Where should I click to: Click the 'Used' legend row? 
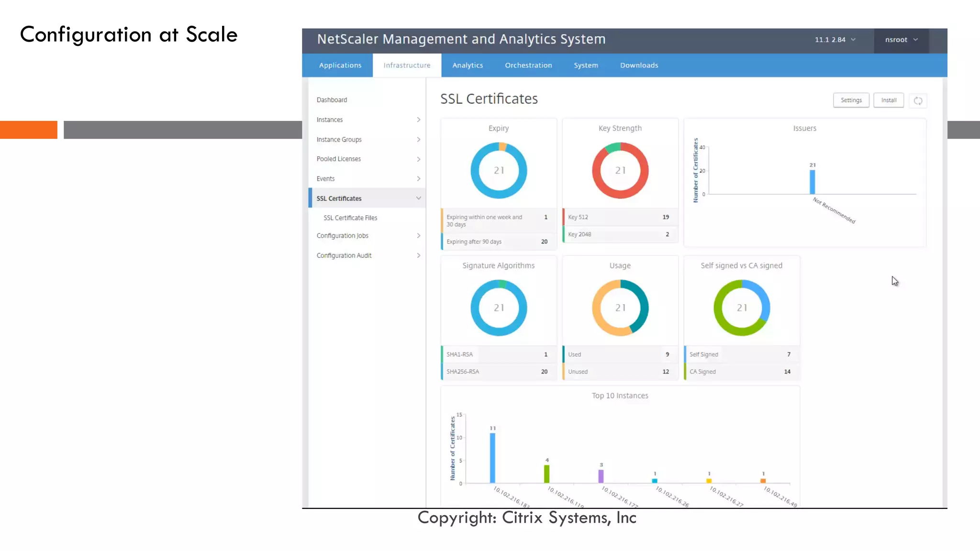tap(620, 354)
